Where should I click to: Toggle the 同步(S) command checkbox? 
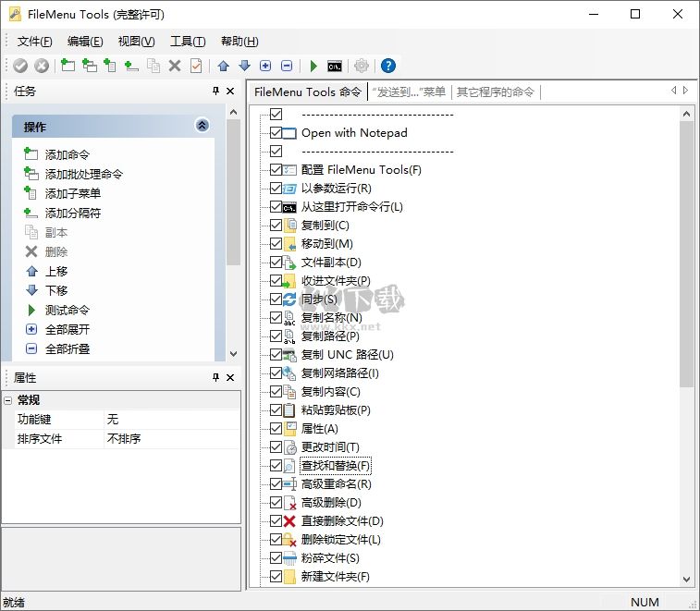276,299
